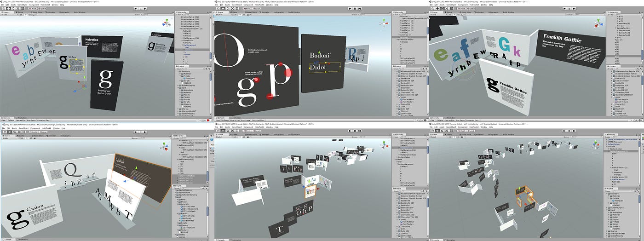Select Font Material asset in Bodoni Didot window

pyautogui.click(x=408, y=99)
